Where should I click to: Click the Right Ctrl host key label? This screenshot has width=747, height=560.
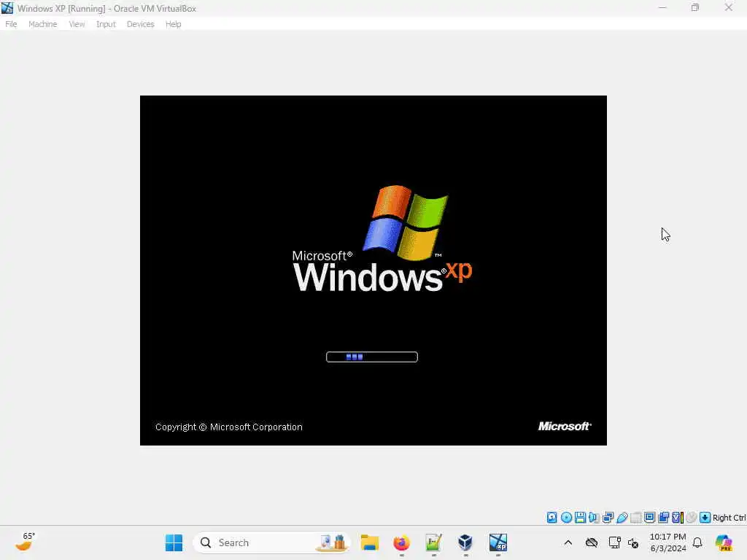pyautogui.click(x=729, y=518)
